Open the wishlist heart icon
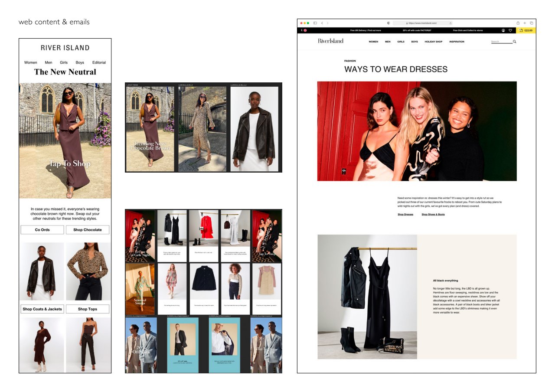The width and height of the screenshot is (555, 392). click(x=510, y=30)
